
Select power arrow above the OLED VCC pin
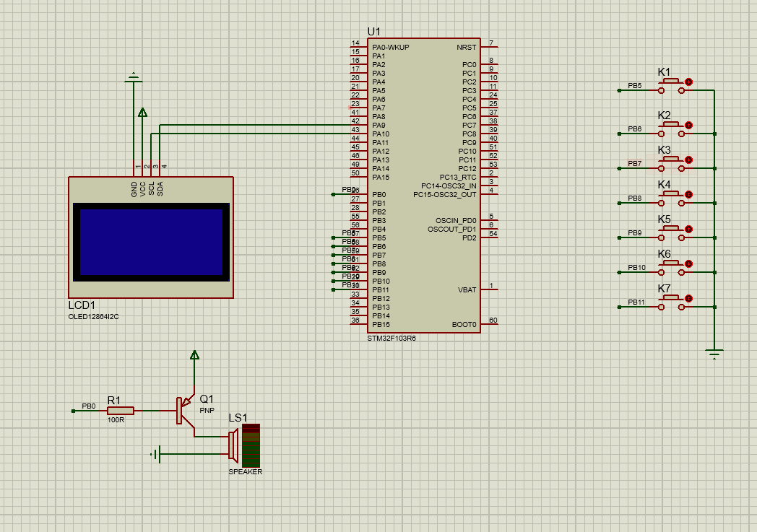[x=142, y=113]
